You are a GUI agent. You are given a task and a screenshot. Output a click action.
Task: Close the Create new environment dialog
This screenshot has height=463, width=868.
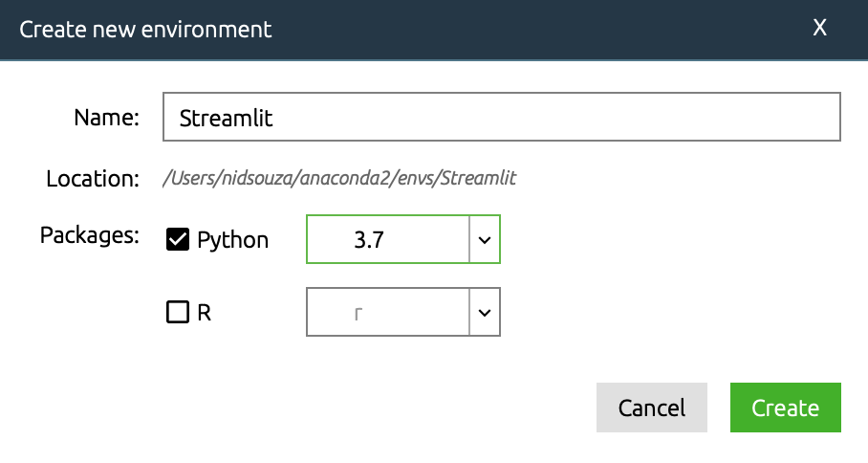[819, 29]
